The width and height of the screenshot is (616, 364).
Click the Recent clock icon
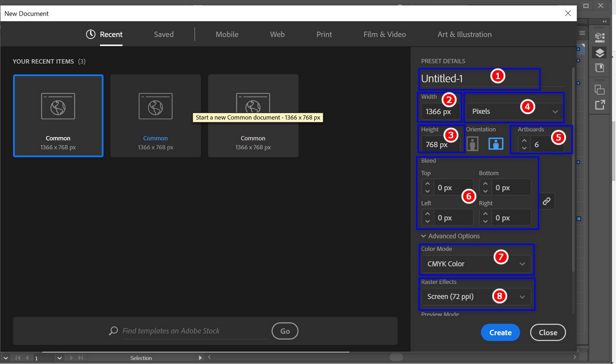point(91,34)
